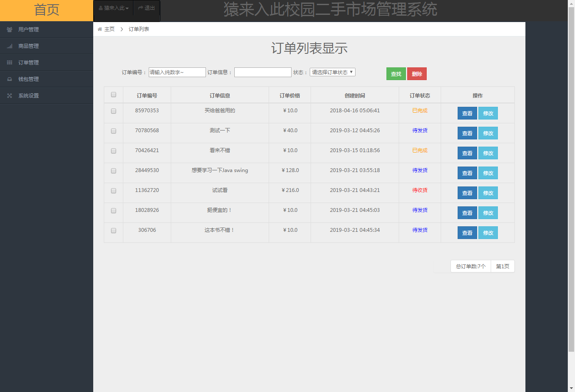Open the 请选择订单状态 status dropdown
Image resolution: width=575 pixels, height=392 pixels.
(x=332, y=72)
